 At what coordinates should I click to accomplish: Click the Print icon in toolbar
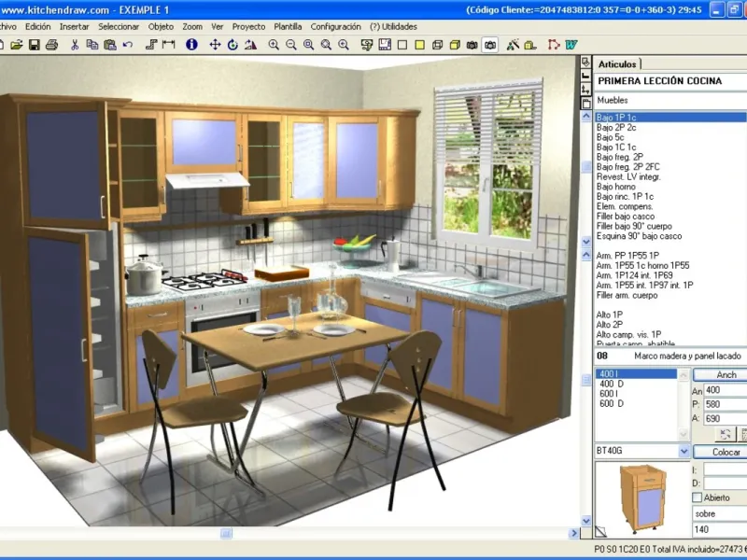tap(51, 45)
